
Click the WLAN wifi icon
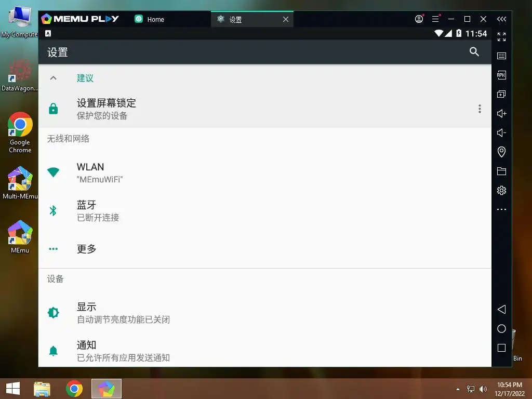pos(54,172)
